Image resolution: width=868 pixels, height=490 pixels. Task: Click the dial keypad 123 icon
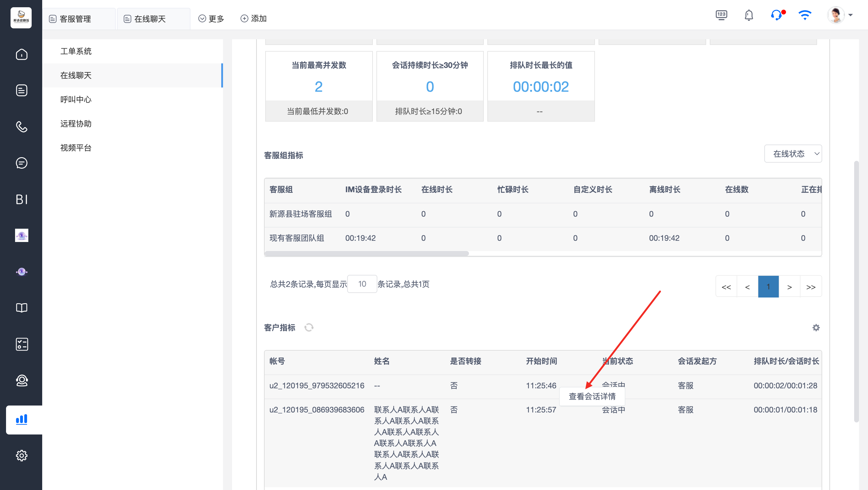[721, 15]
